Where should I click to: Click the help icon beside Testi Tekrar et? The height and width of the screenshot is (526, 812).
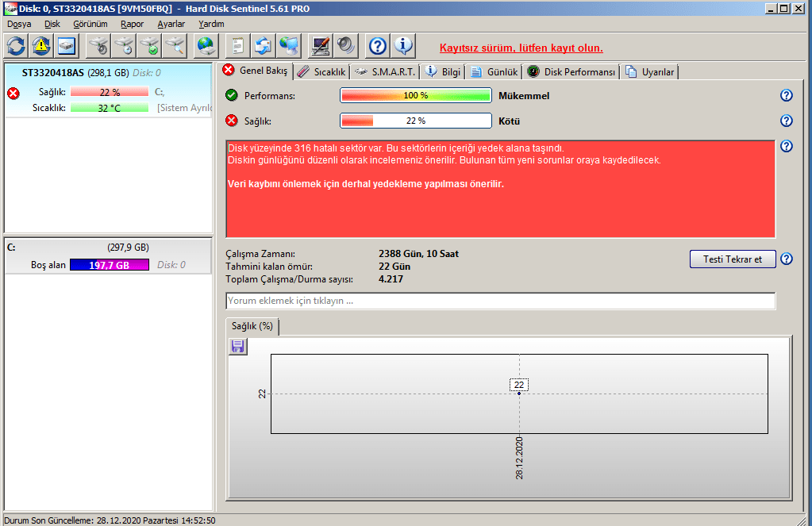point(786,259)
